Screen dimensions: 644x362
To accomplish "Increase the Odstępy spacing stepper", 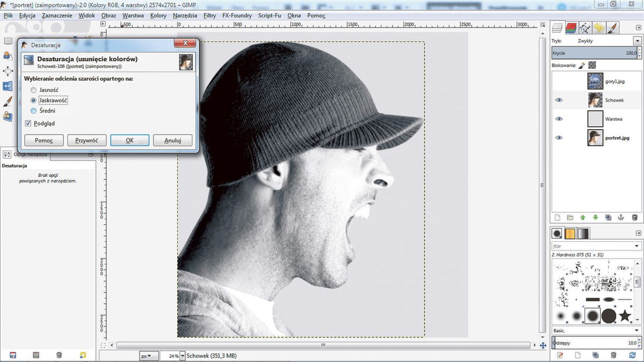I will (639, 341).
